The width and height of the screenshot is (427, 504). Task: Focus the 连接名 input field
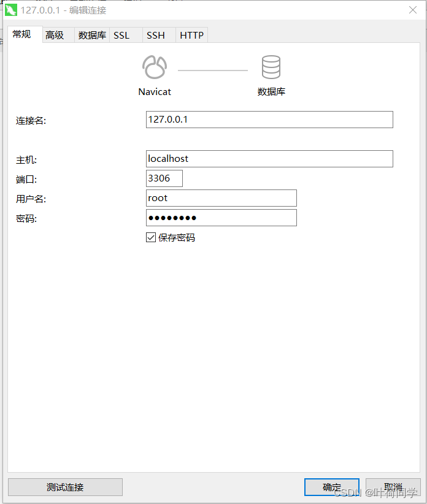[x=269, y=120]
